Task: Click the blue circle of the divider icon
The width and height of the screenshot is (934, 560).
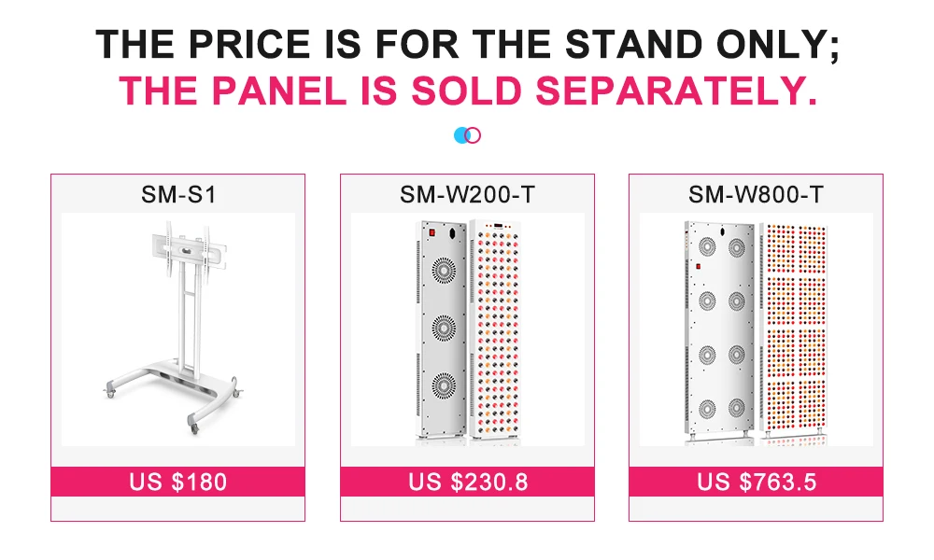Action: (x=461, y=135)
